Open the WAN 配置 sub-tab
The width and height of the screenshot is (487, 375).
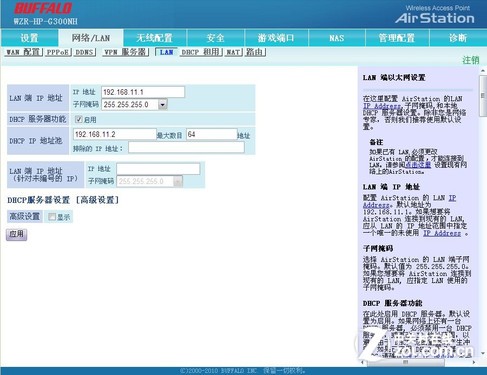(23, 52)
